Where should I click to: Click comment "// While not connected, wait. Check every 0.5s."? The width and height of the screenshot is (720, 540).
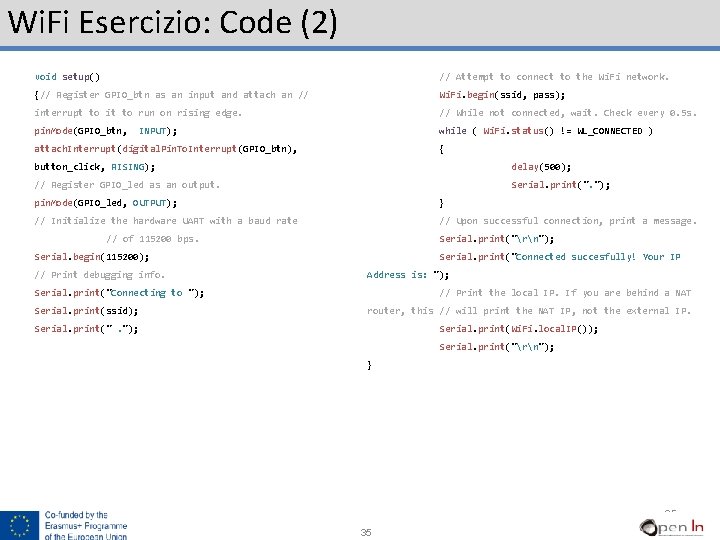point(568,113)
